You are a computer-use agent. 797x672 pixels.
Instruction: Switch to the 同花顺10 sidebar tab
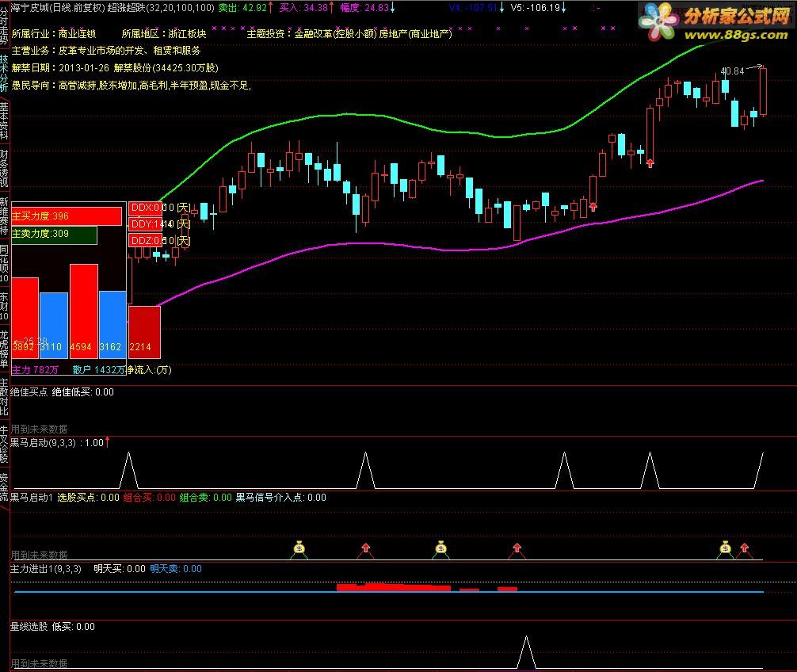pyautogui.click(x=4, y=263)
